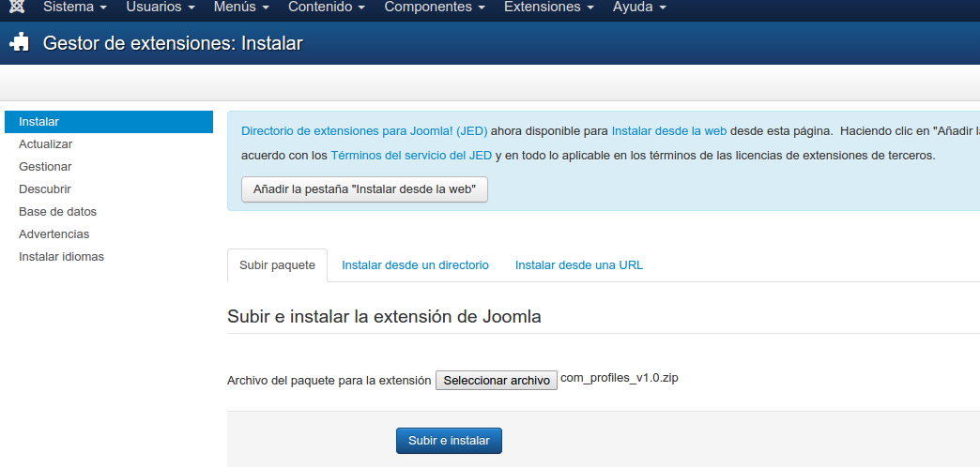The width and height of the screenshot is (980, 467).
Task: Open the Menús dropdown
Action: [241, 8]
